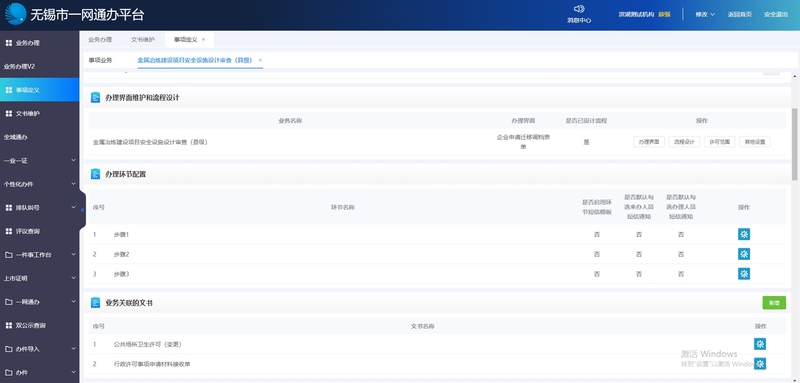Expand the 个性化办件 sidebar menu

tap(73, 184)
